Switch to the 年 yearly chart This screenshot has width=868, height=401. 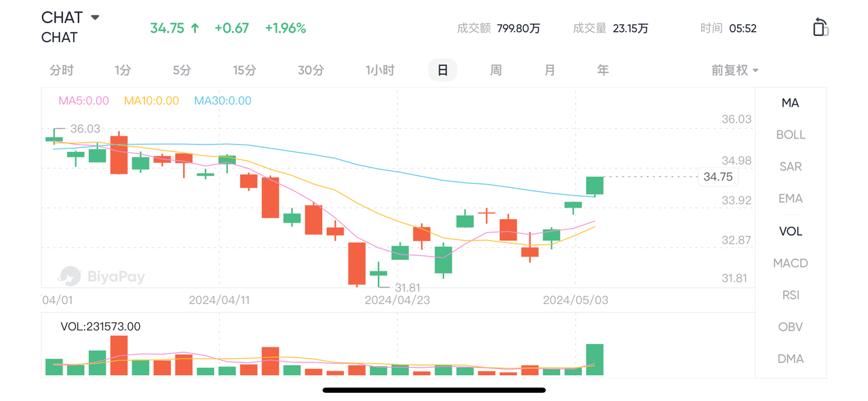point(603,70)
